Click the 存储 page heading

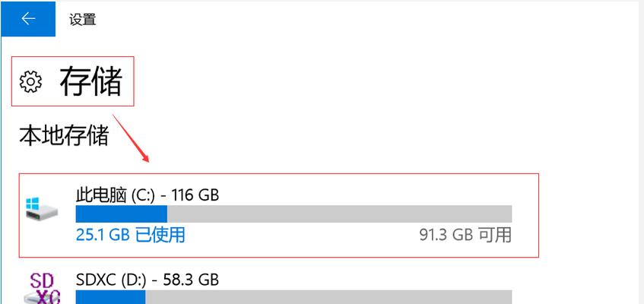coord(91,81)
